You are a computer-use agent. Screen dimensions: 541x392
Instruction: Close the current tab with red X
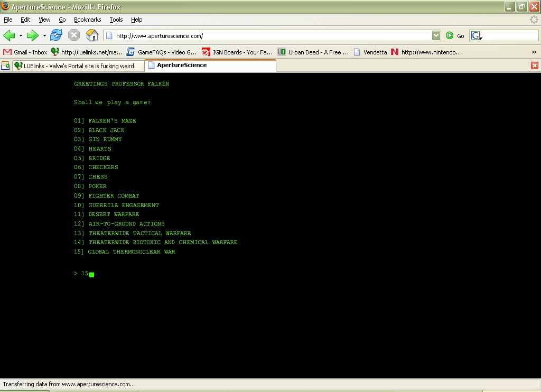click(x=534, y=66)
